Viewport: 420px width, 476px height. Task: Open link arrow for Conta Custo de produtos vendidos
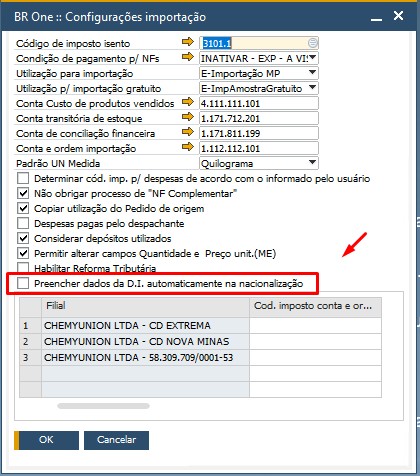click(188, 102)
